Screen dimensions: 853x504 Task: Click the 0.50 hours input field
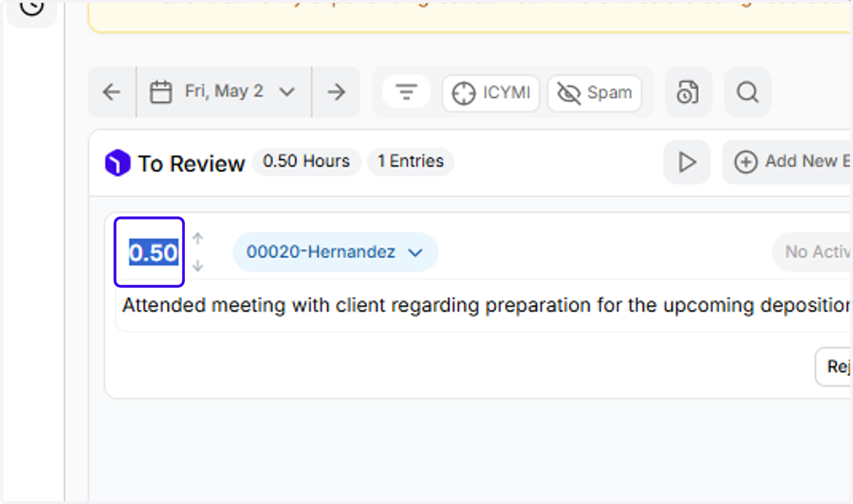149,252
